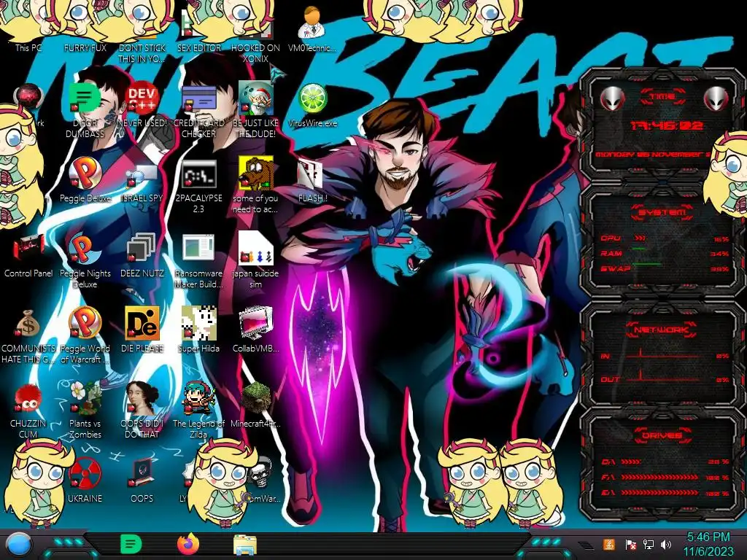
Task: Click the Monday 06 November date text
Action: [653, 155]
